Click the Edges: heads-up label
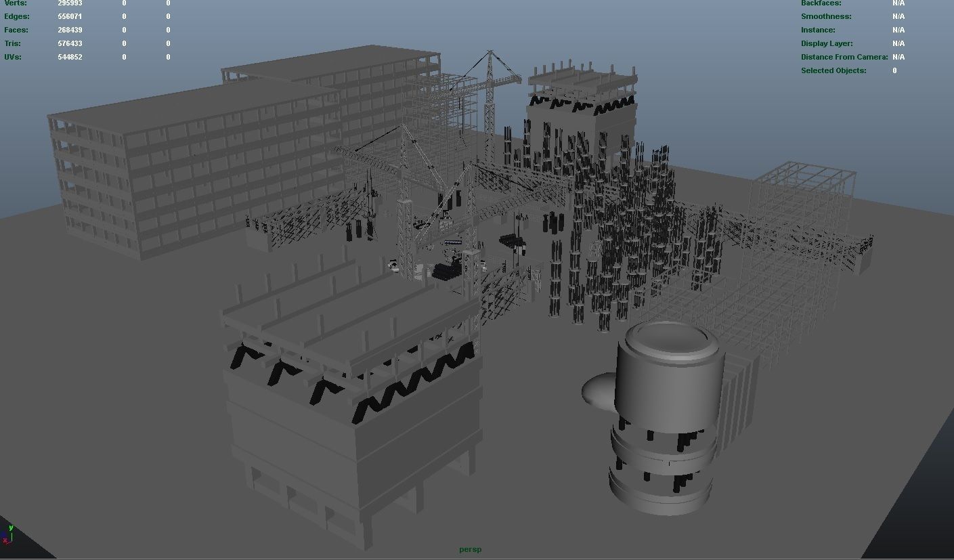Screen dimensions: 954x560 (16, 16)
